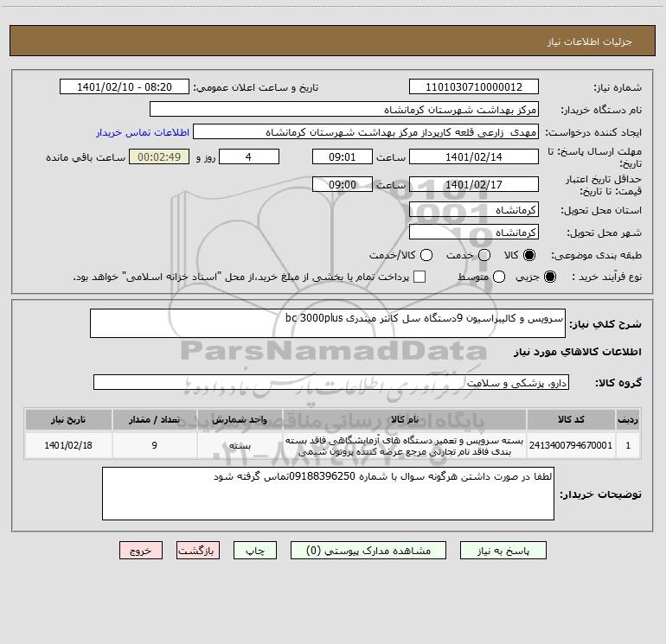Click the goods group field دارو، پزشکی و سلامت
666x644 pixels.
click(331, 382)
